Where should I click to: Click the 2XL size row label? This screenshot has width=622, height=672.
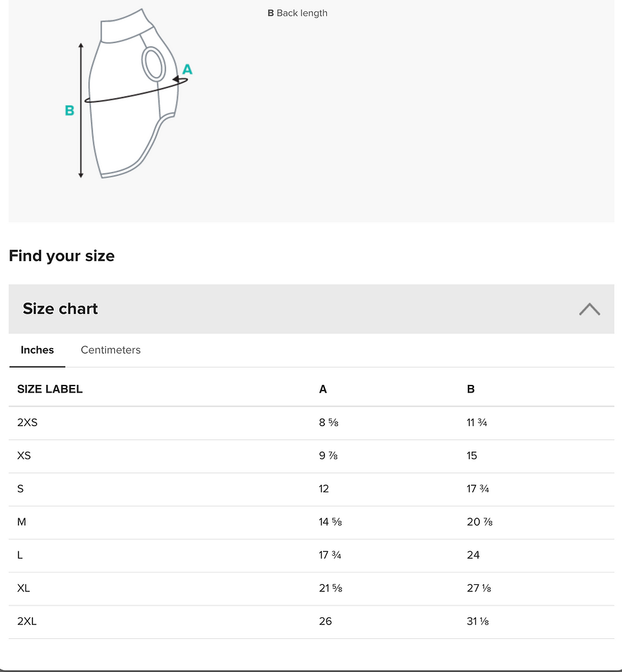27,621
